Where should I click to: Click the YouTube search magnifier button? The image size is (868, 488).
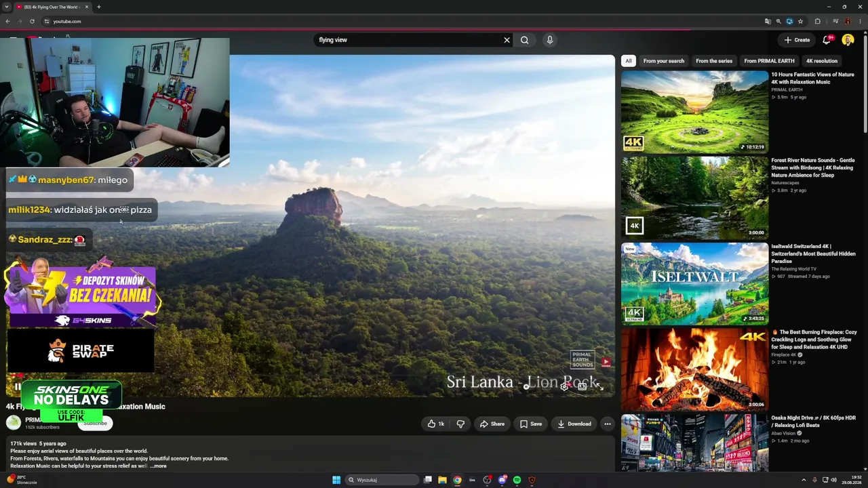[524, 40]
